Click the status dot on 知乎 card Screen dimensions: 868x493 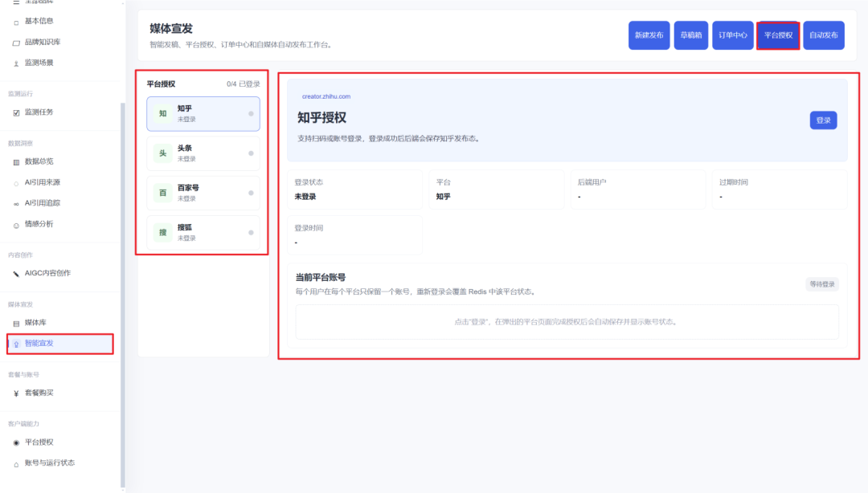[251, 113]
